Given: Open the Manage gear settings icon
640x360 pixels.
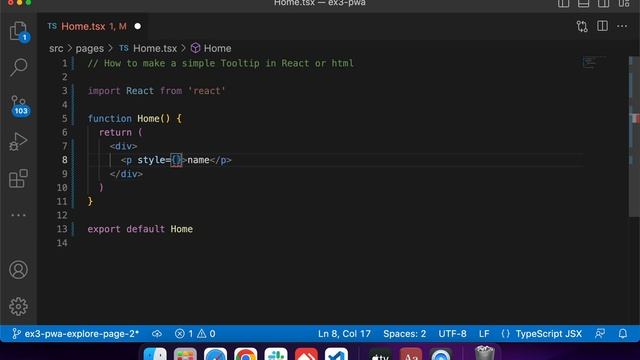Looking at the screenshot, I should click(18, 306).
